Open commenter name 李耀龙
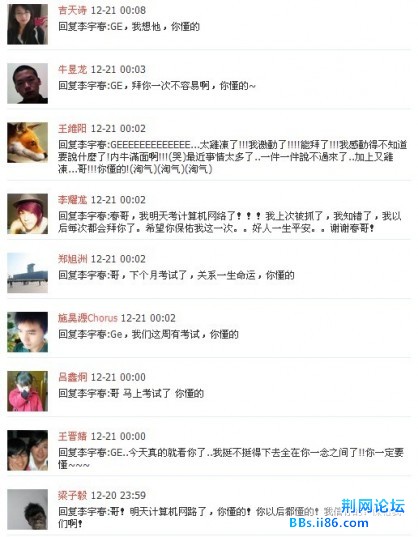 [x=72, y=200]
